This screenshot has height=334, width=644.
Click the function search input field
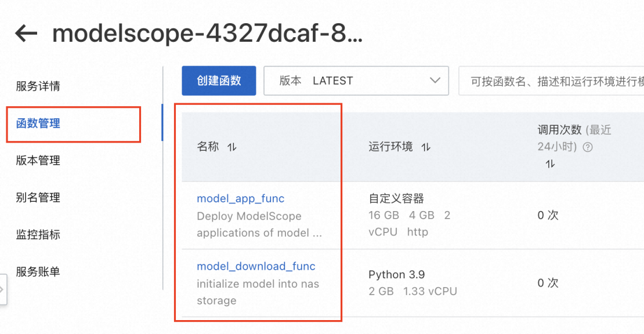point(551,81)
